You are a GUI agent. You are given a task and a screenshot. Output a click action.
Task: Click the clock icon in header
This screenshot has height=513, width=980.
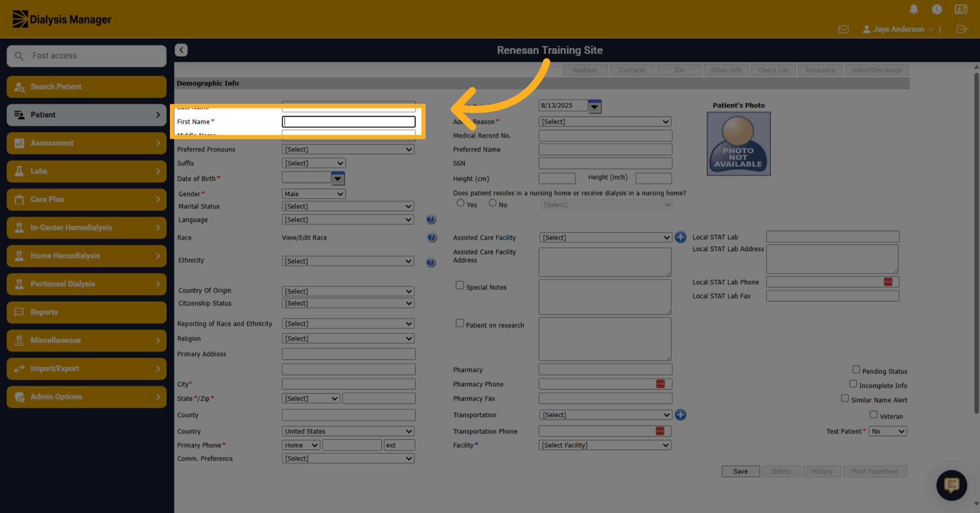click(x=937, y=9)
